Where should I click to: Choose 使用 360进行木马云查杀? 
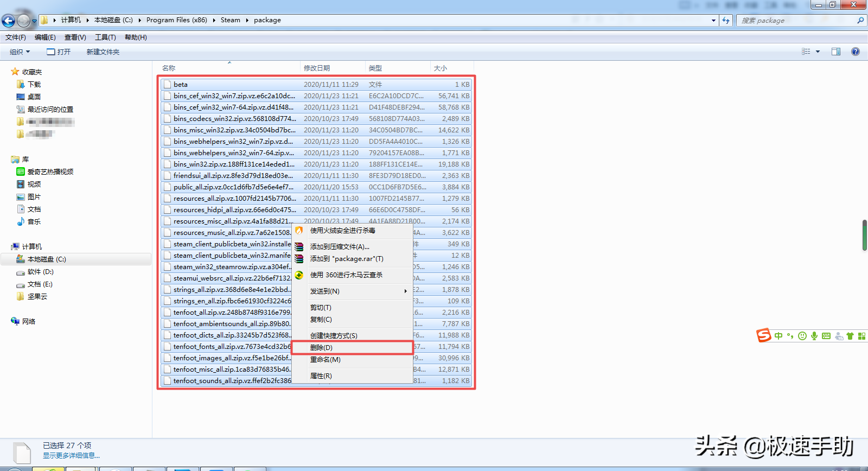pyautogui.click(x=353, y=275)
